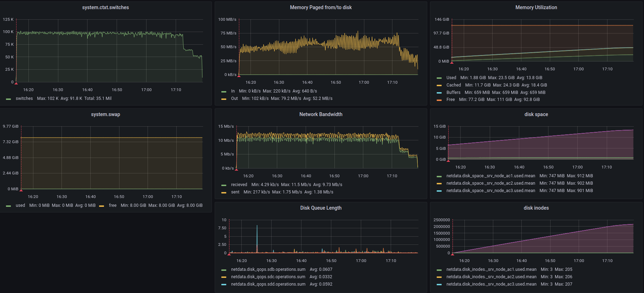The height and width of the screenshot is (293, 644).
Task: Click the yellow color swatch next to Out
Action: [224, 99]
